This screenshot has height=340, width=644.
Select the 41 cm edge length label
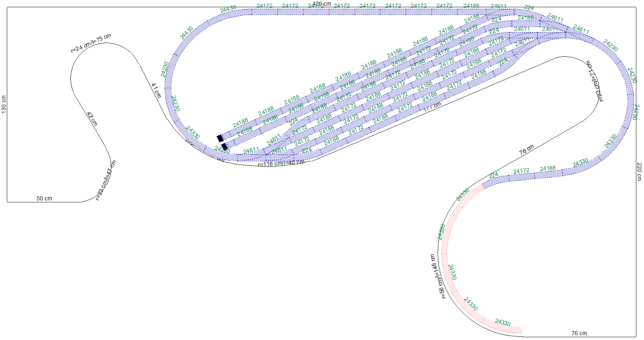(156, 91)
